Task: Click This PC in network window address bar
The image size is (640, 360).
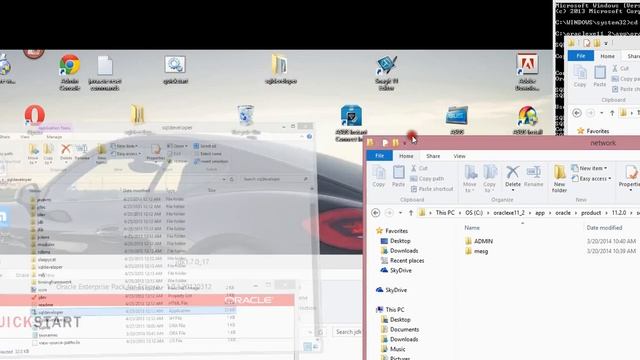Action: [x=445, y=213]
